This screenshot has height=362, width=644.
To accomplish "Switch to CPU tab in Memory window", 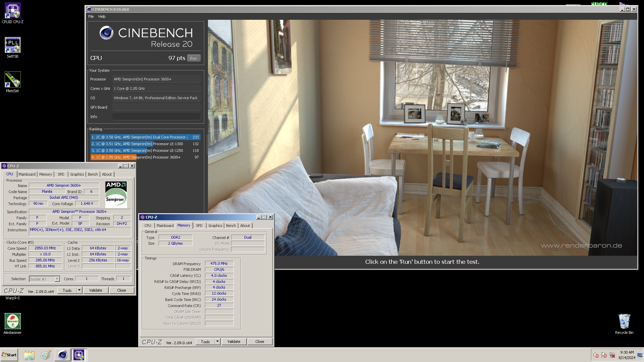I will pyautogui.click(x=148, y=226).
